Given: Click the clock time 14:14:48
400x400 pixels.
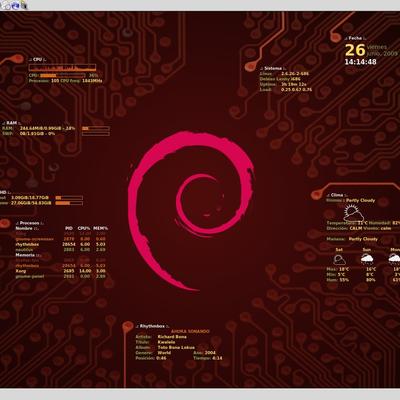Looking at the screenshot, I should coord(360,62).
